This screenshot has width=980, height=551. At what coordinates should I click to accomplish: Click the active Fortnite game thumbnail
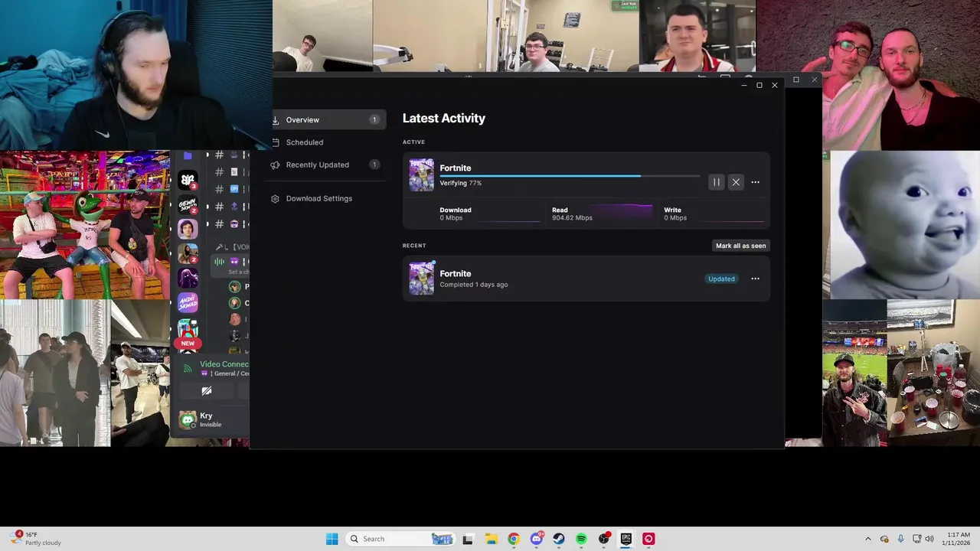pyautogui.click(x=421, y=174)
